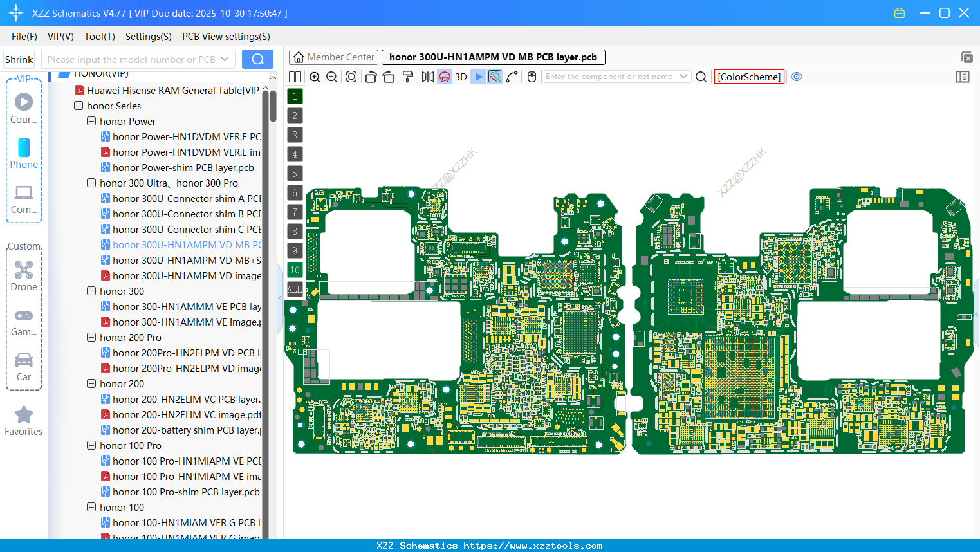980x552 pixels.
Task: Select PCB layer 2
Action: point(295,116)
